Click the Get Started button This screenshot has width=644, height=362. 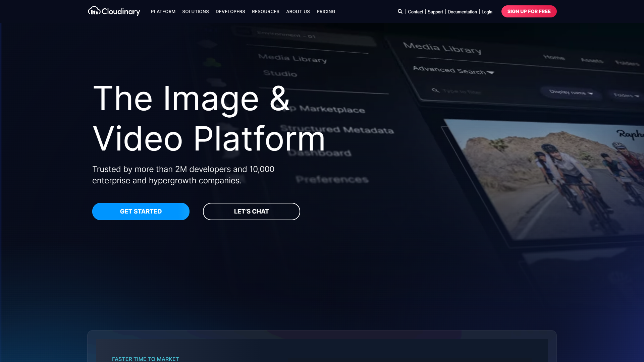click(141, 211)
